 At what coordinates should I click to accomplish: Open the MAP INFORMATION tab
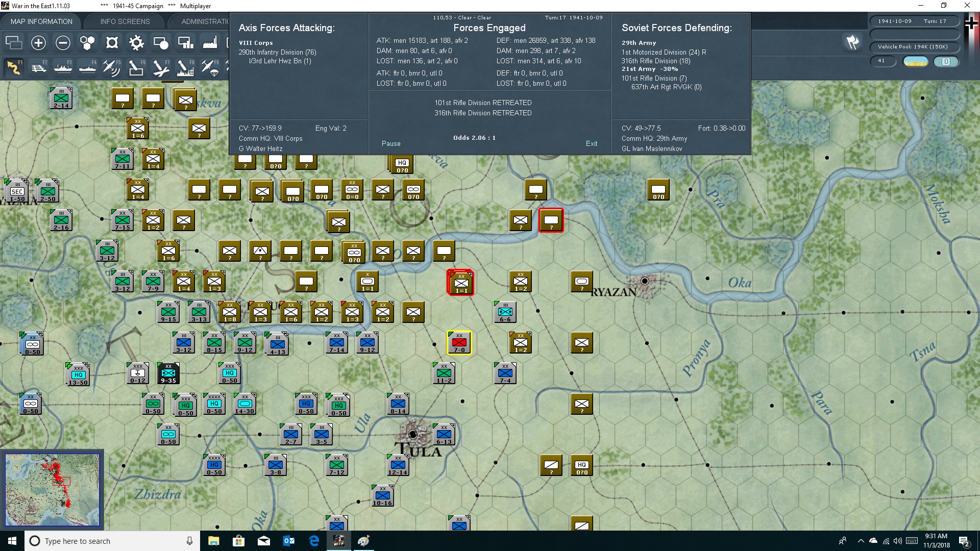(x=41, y=21)
